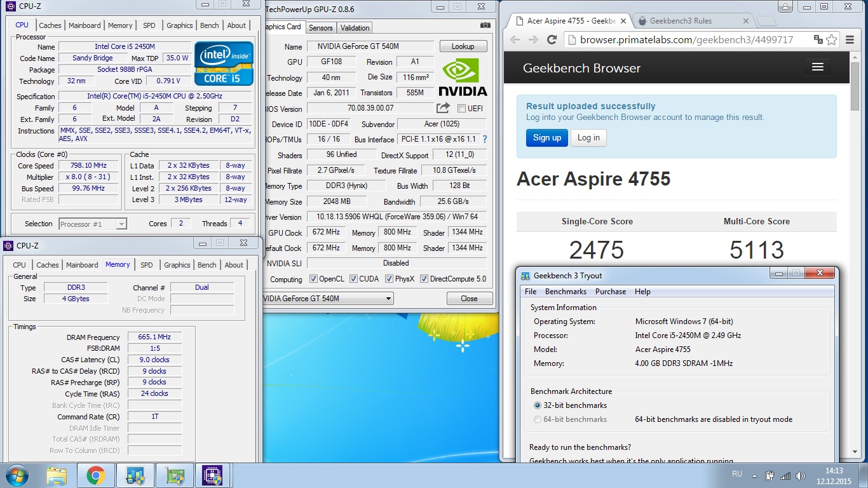
Task: Open the Chrome main menu icon
Action: click(848, 39)
